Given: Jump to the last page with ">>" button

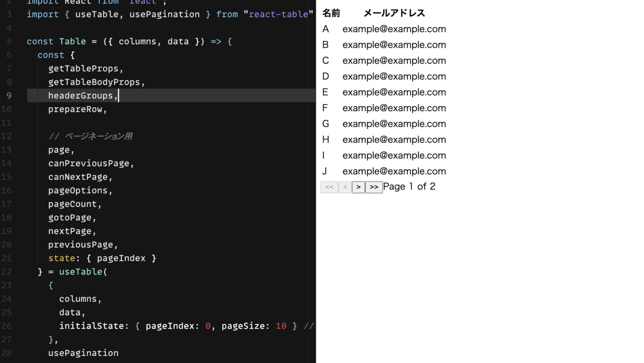Looking at the screenshot, I should coord(374,187).
